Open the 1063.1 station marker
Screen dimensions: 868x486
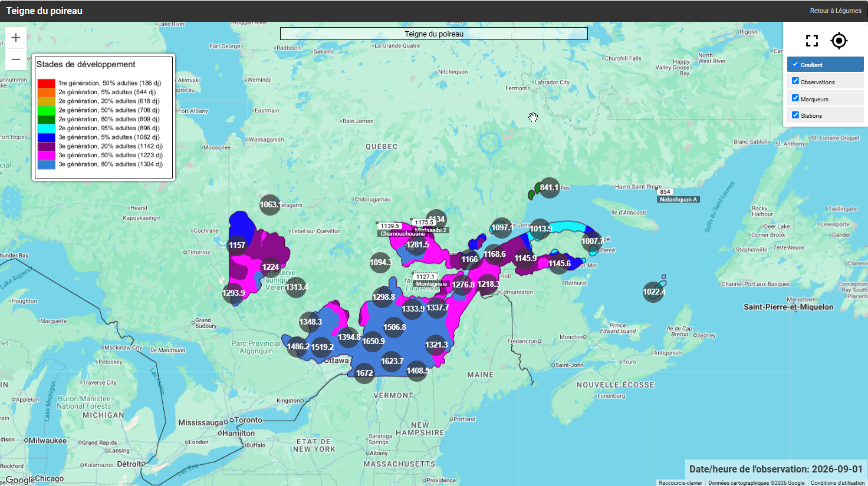click(269, 204)
